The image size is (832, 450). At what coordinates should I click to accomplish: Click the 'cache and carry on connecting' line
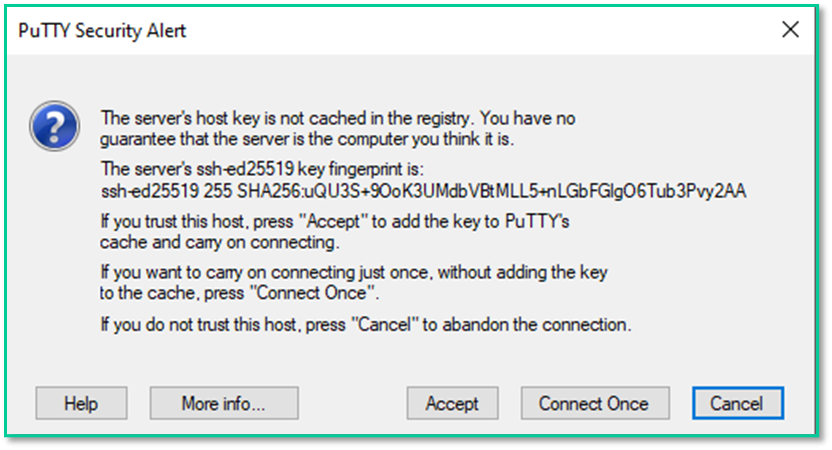pyautogui.click(x=220, y=242)
